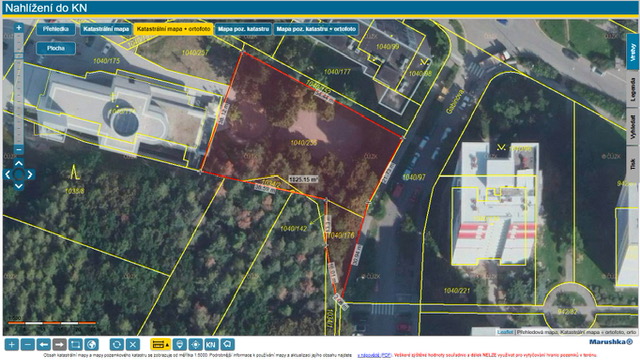Show full extent with the globe icon

91,344
